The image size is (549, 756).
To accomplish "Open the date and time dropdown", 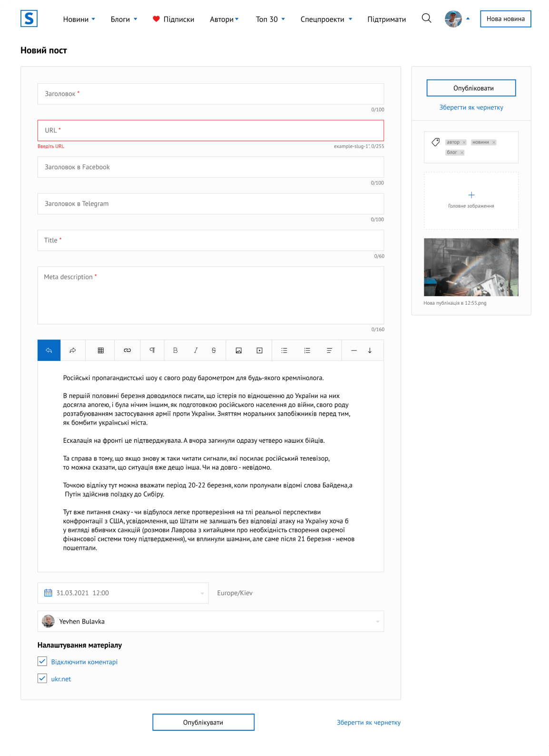I will pos(202,593).
